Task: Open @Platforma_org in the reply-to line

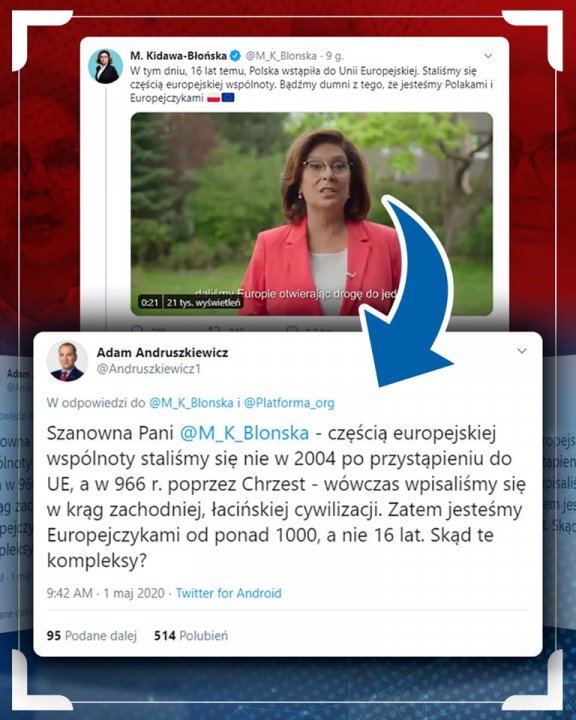Action: point(289,403)
